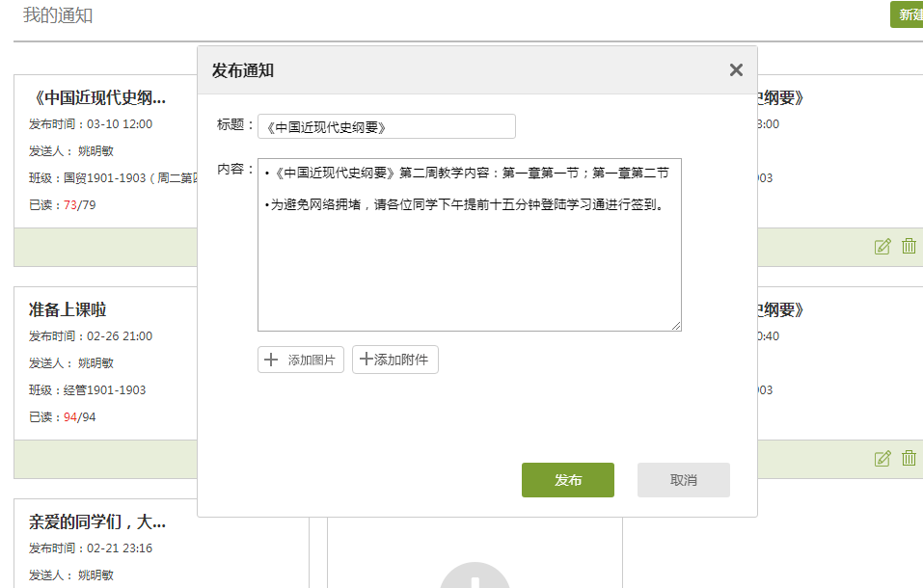Open the 73/79 read count link
This screenshot has height=588, width=923.
coord(79,204)
